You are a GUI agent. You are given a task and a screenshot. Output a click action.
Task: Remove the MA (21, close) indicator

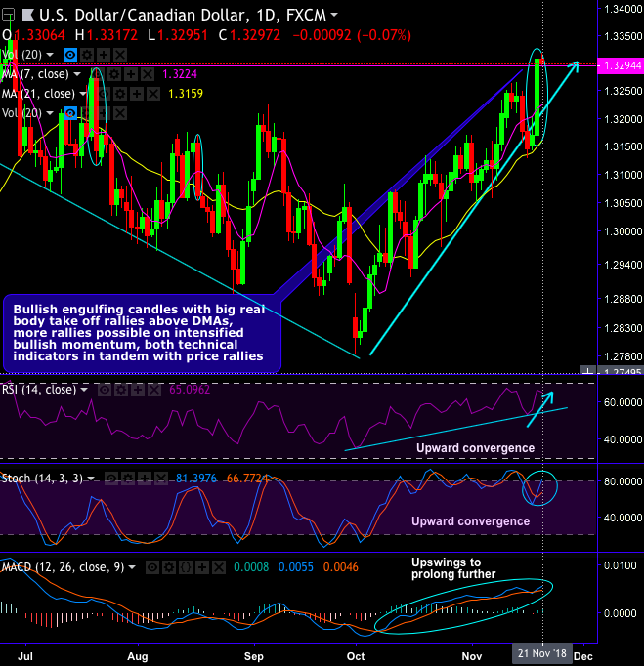pos(153,94)
